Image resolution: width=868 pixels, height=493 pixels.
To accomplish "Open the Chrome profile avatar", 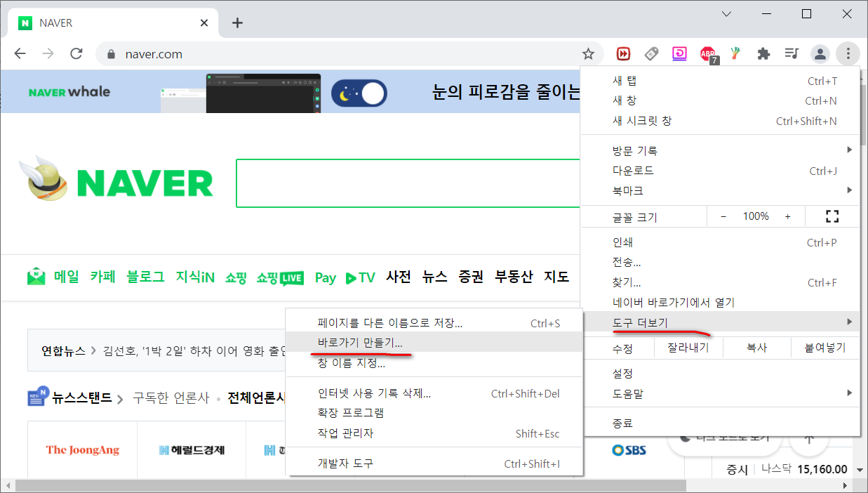I will pos(820,53).
